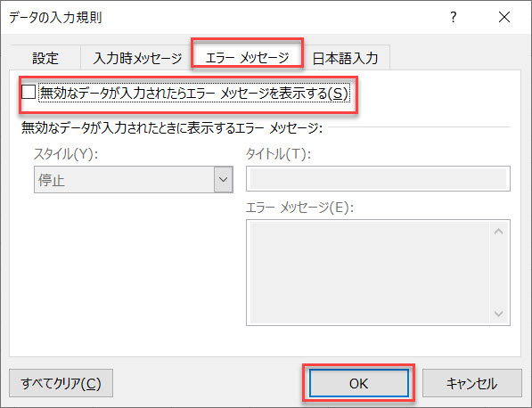Go to the 日本語入力 tab
The image size is (532, 408).
click(x=345, y=58)
